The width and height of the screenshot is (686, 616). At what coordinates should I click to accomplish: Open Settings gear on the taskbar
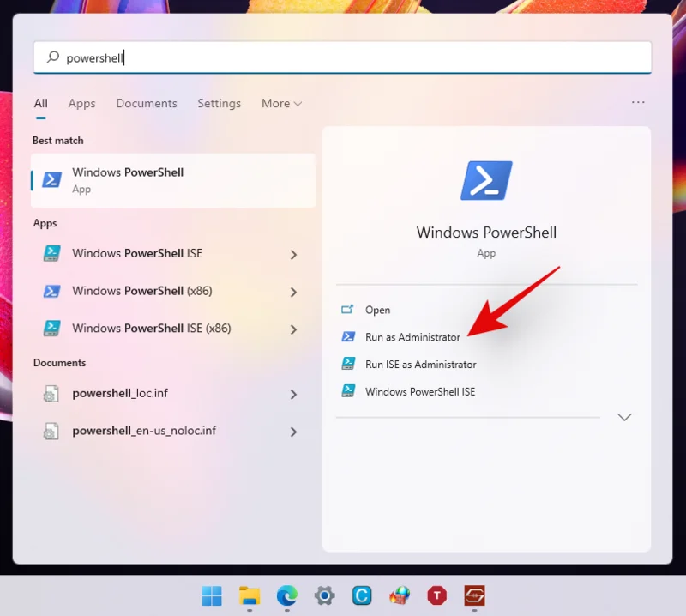[x=325, y=596]
